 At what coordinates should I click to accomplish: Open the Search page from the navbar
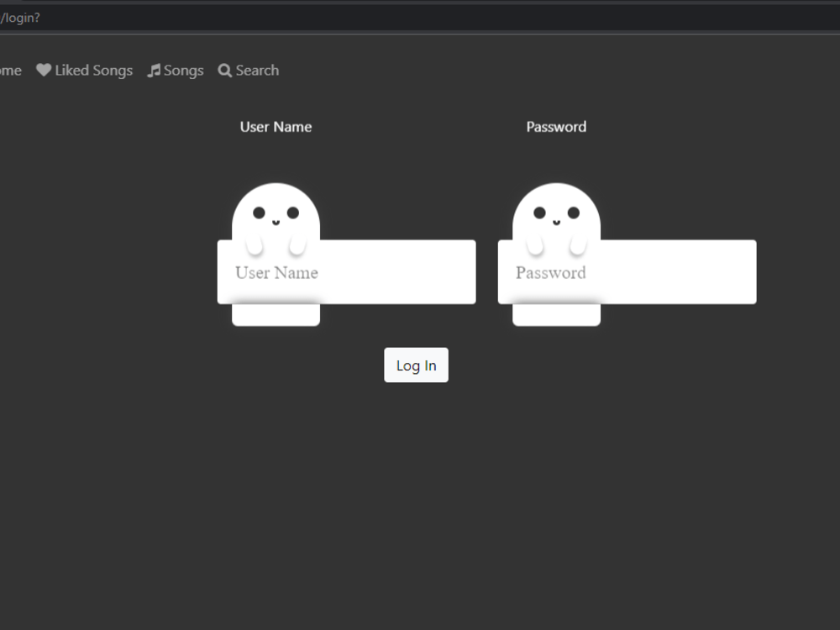pos(256,71)
